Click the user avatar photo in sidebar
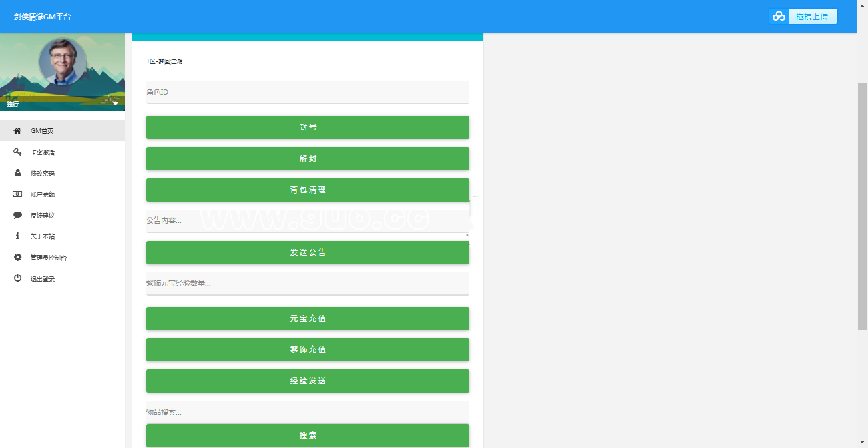868x448 pixels. [63, 61]
